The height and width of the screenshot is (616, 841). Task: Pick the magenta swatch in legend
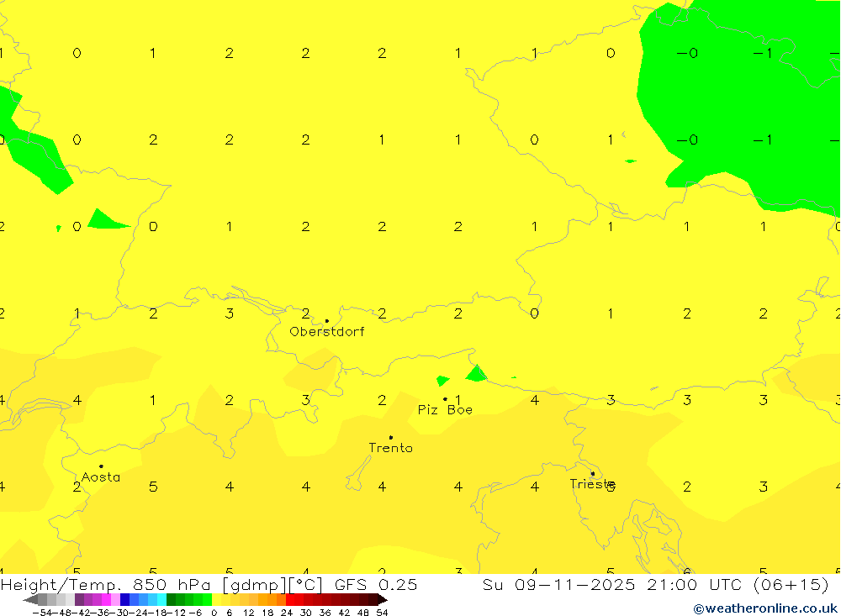tap(106, 600)
